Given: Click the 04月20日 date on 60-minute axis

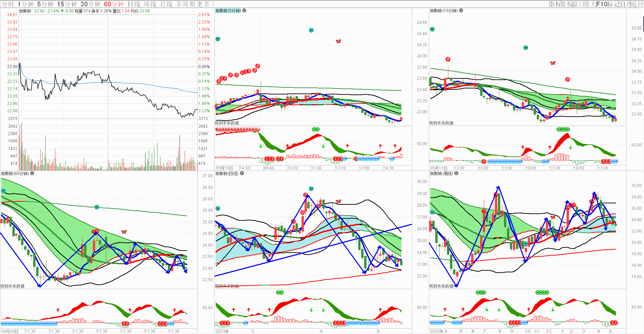Looking at the screenshot, I should point(10,331).
